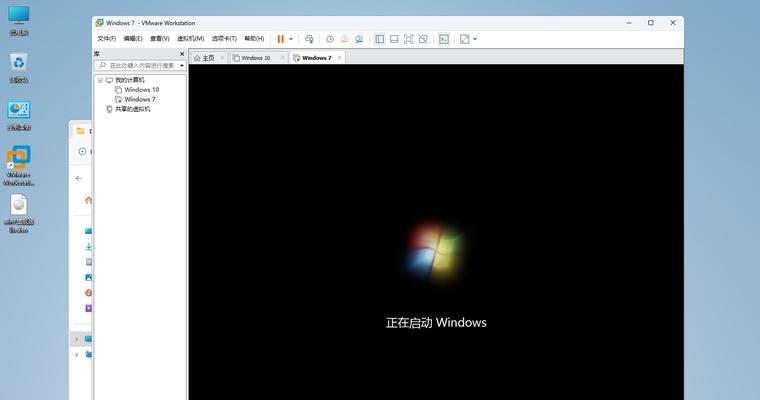Click the Send Ctrl+Alt+Del toolbar icon

(309, 39)
